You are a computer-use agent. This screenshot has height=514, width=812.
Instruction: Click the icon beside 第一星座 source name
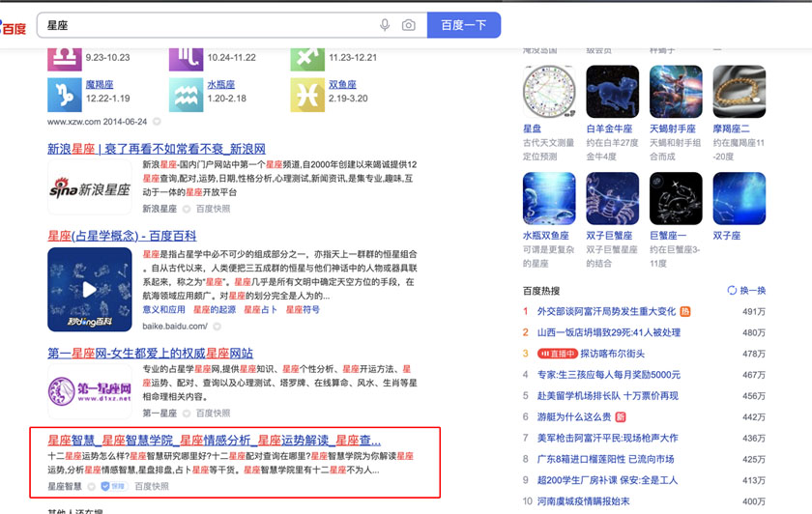coord(187,414)
